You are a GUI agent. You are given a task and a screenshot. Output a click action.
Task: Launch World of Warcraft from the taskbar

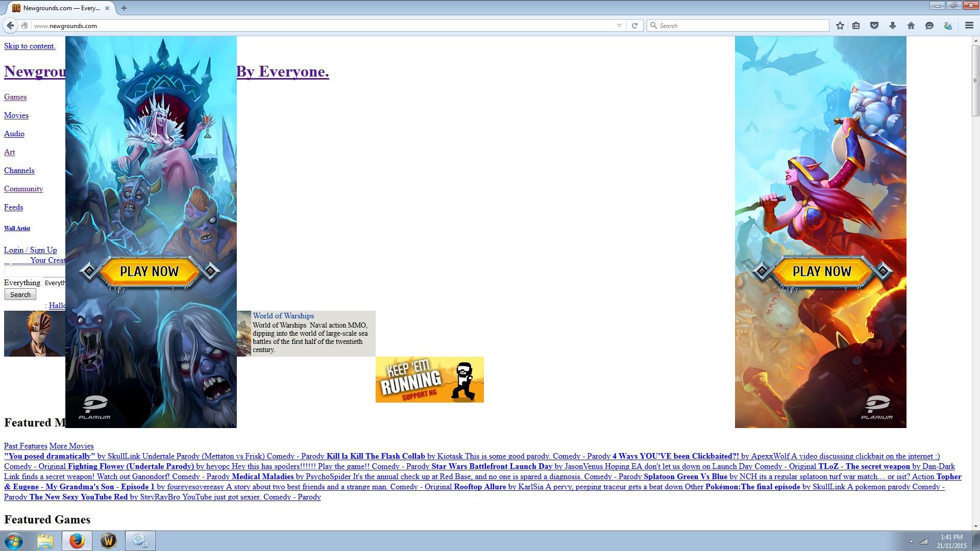coord(108,541)
